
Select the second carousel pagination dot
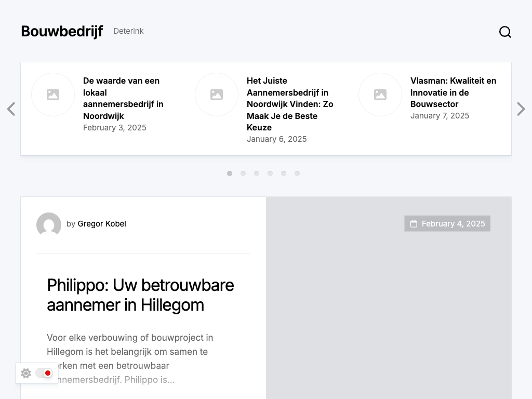click(243, 174)
